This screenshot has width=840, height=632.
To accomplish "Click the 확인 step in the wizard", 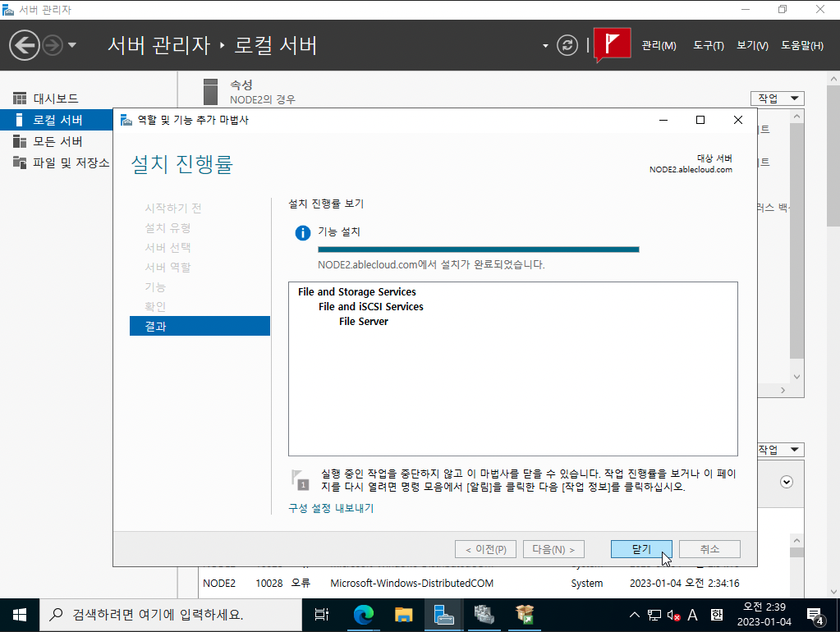I will 155,306.
